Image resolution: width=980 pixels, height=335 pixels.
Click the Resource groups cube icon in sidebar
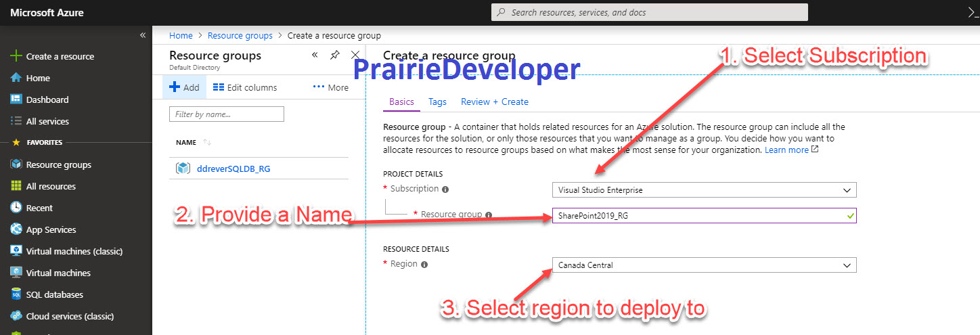coord(16,164)
